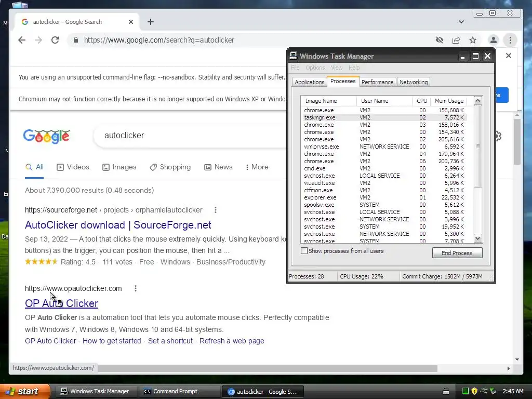Switch to Videos results

[x=73, y=167]
